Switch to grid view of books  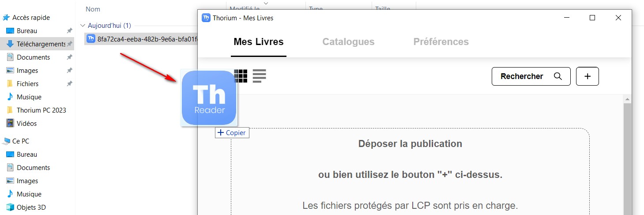pos(241,76)
